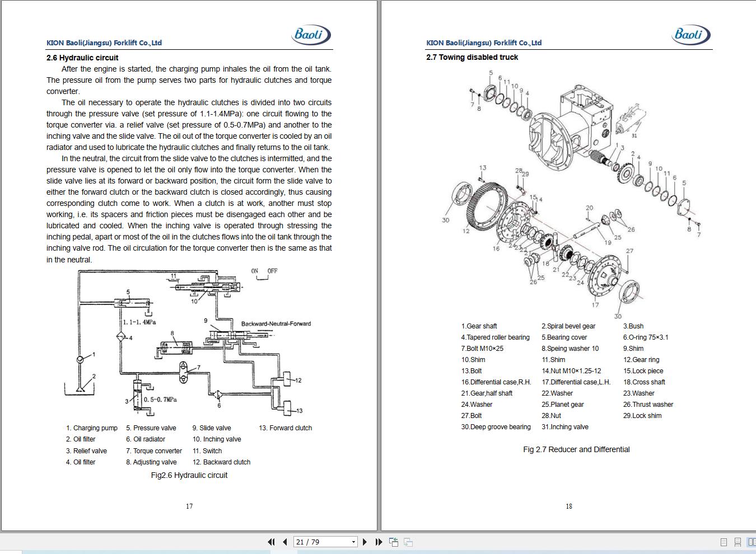Click '30.Deep groove bearing' parts entry
This screenshot has width=756, height=554.
496,427
